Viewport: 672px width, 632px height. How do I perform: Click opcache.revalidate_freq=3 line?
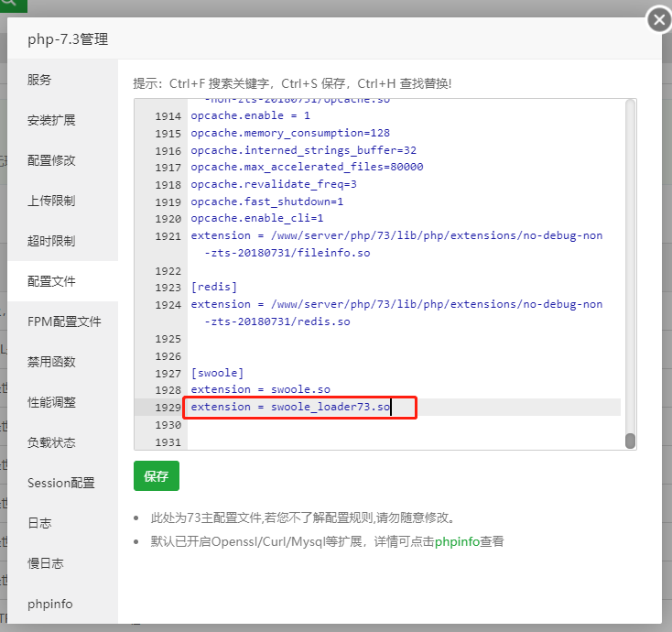coord(274,184)
